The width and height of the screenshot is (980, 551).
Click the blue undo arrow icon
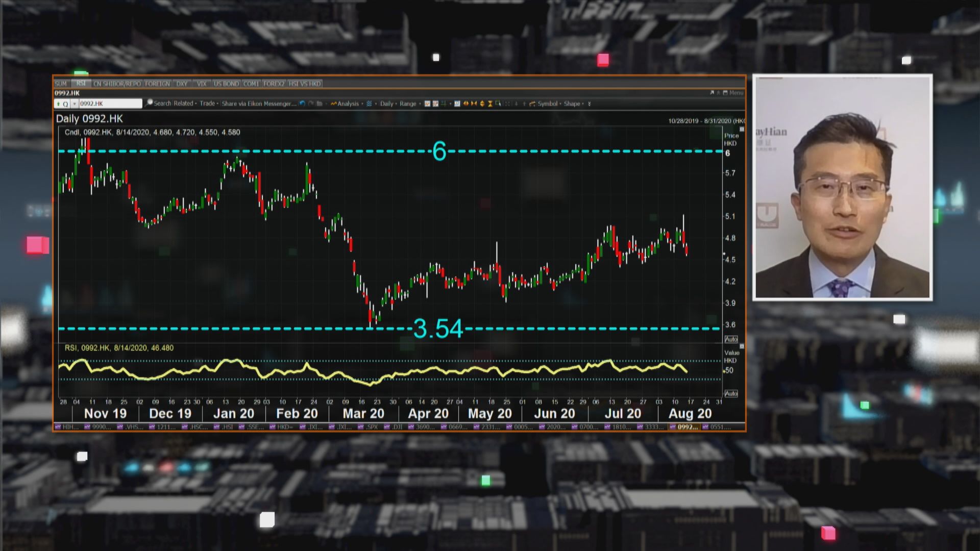[302, 104]
